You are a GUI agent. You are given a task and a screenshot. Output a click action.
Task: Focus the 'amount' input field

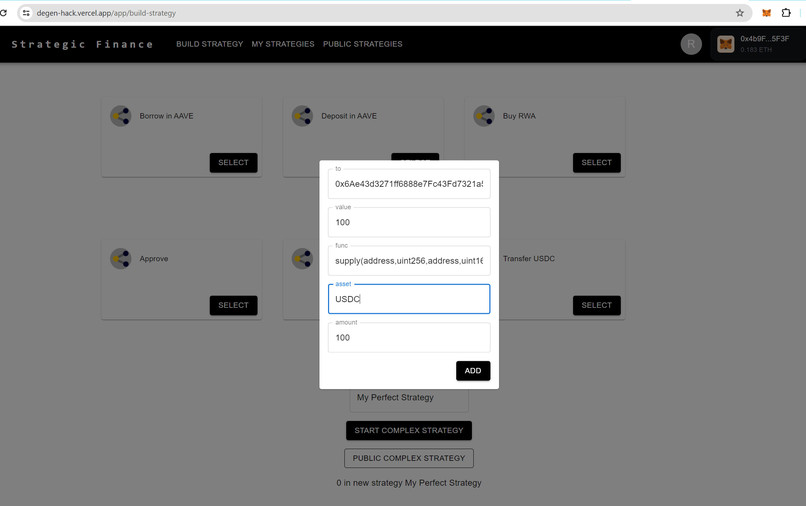(x=409, y=337)
